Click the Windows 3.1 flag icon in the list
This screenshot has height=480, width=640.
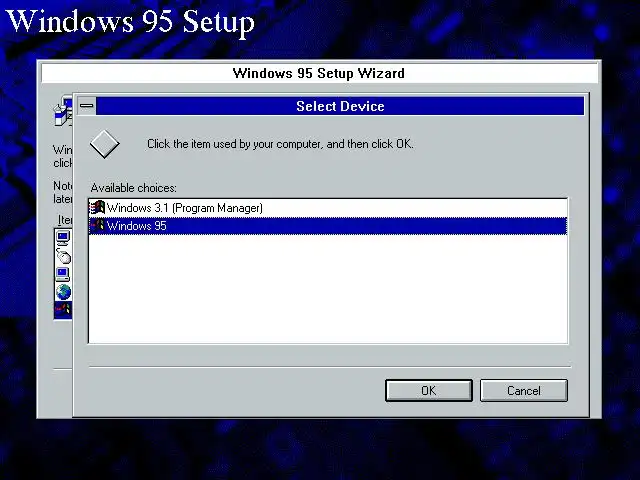(x=97, y=208)
